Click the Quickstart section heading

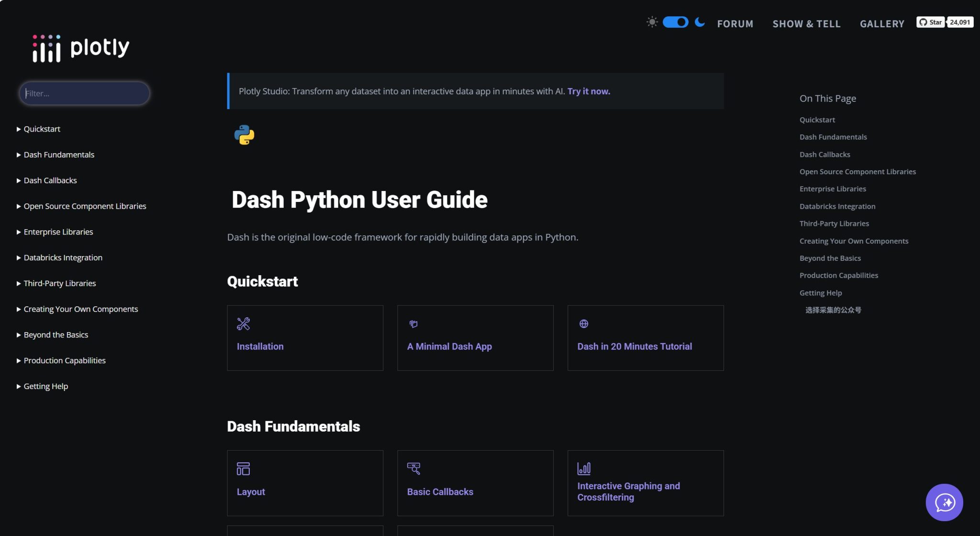pyautogui.click(x=262, y=281)
